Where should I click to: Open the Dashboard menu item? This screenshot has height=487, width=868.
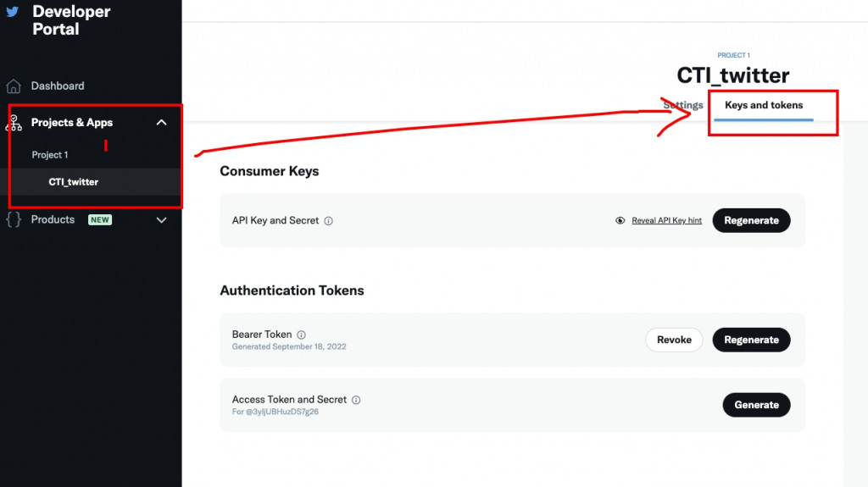tap(58, 86)
